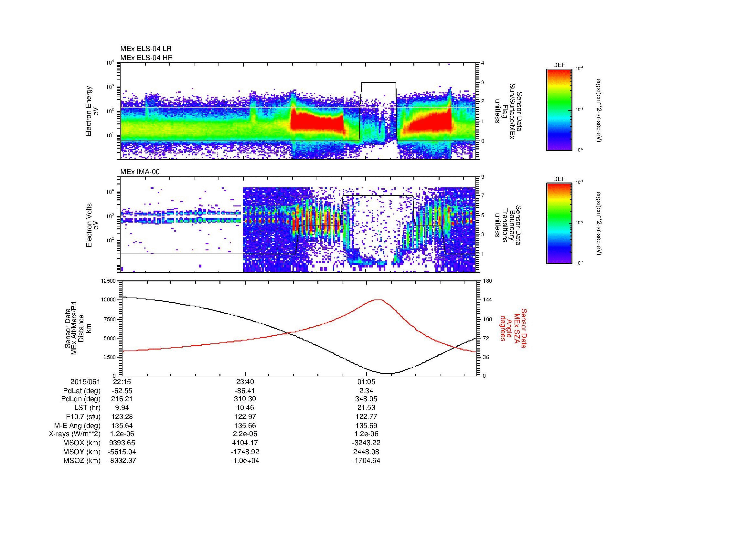Click the MSOZ value '-8332.37'

122,461
